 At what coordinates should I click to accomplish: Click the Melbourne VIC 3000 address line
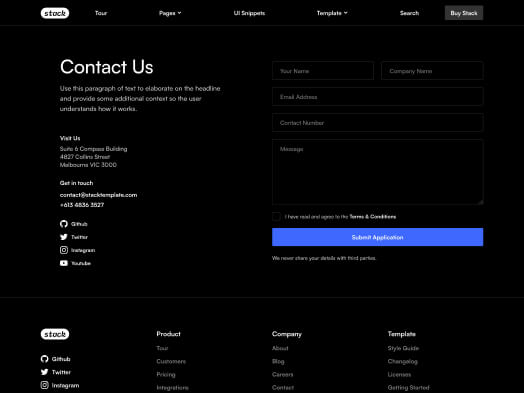88,165
